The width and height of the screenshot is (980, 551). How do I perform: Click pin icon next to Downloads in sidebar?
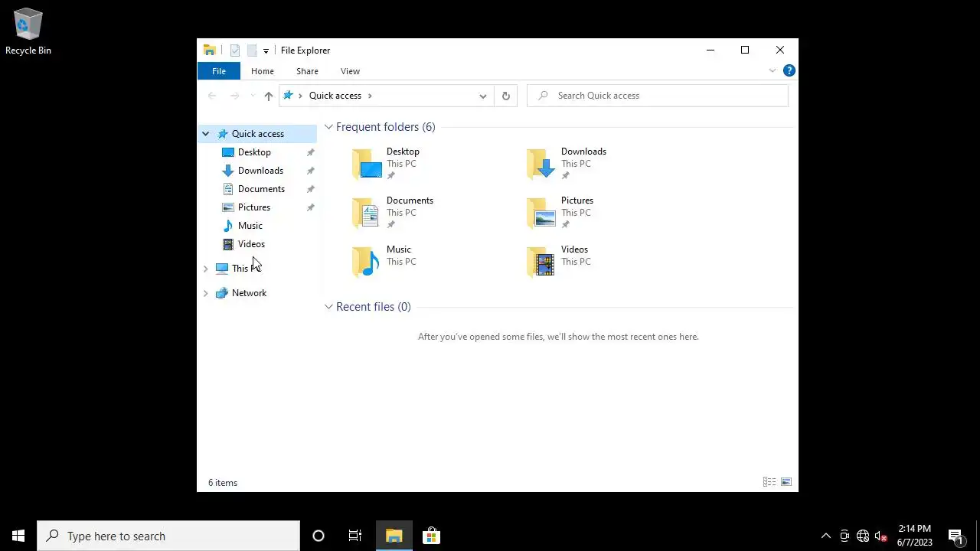pyautogui.click(x=310, y=171)
